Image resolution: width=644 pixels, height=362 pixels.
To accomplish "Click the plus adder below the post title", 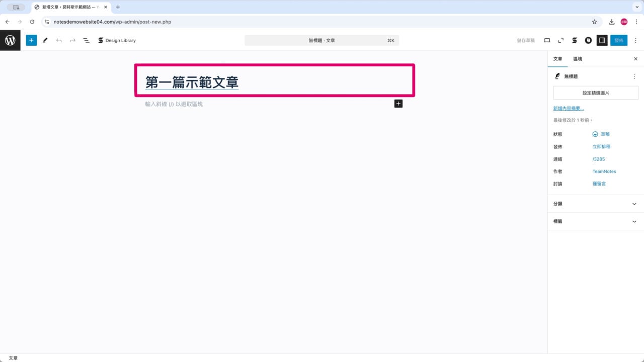I will tap(398, 104).
